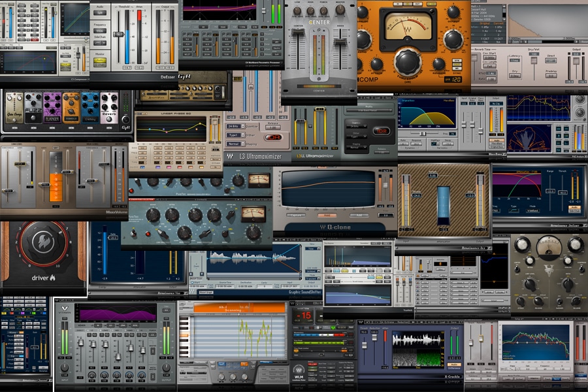Click the IDR badge in L3LL Ultramaximizer
The image size is (588, 392).
[x=382, y=131]
